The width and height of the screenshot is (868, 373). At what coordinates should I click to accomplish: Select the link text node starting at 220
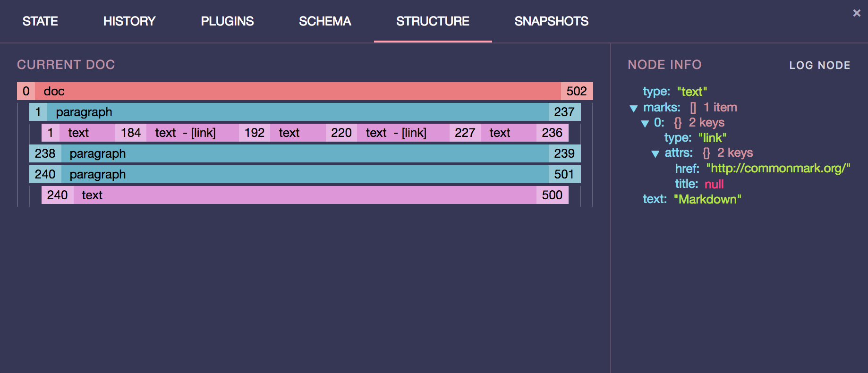point(403,133)
